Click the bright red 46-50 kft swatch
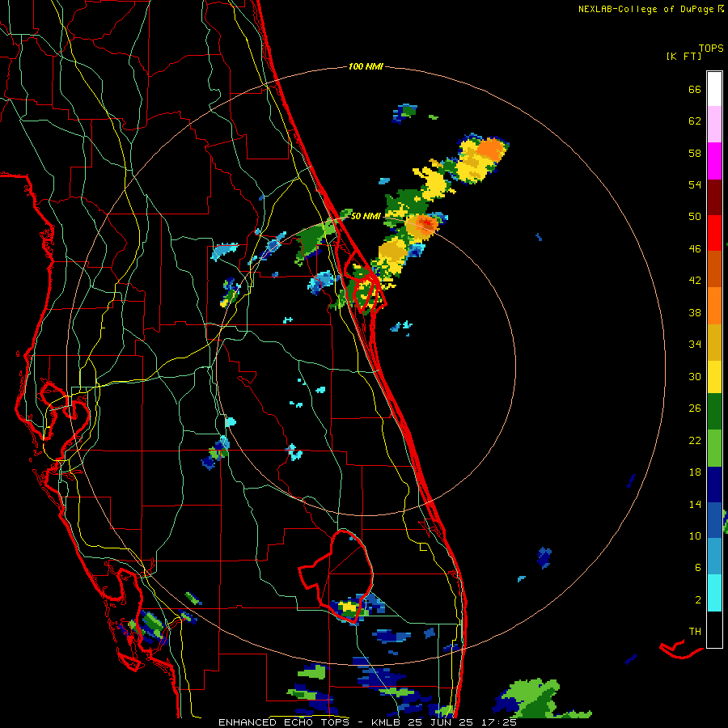 [x=714, y=233]
